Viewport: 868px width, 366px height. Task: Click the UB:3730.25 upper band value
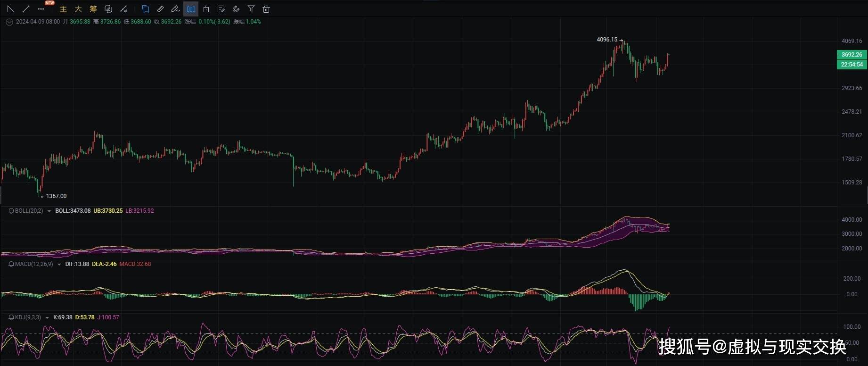point(108,211)
